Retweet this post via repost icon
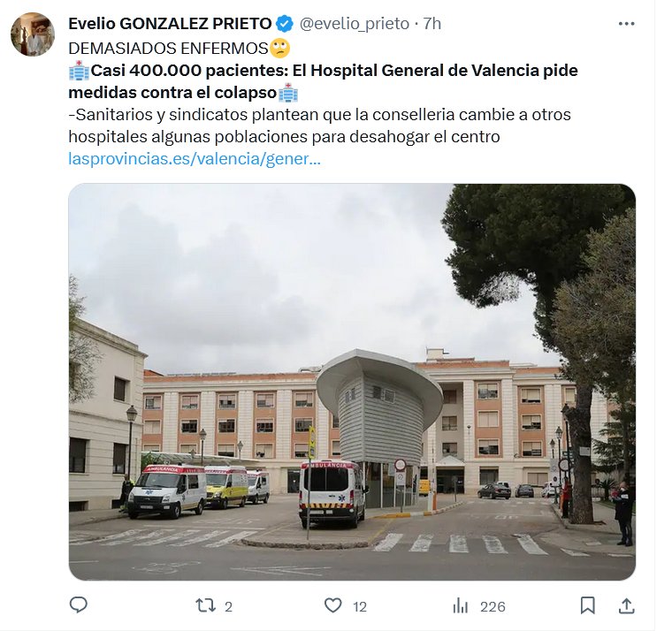This screenshot has height=631, width=672. click(x=205, y=605)
